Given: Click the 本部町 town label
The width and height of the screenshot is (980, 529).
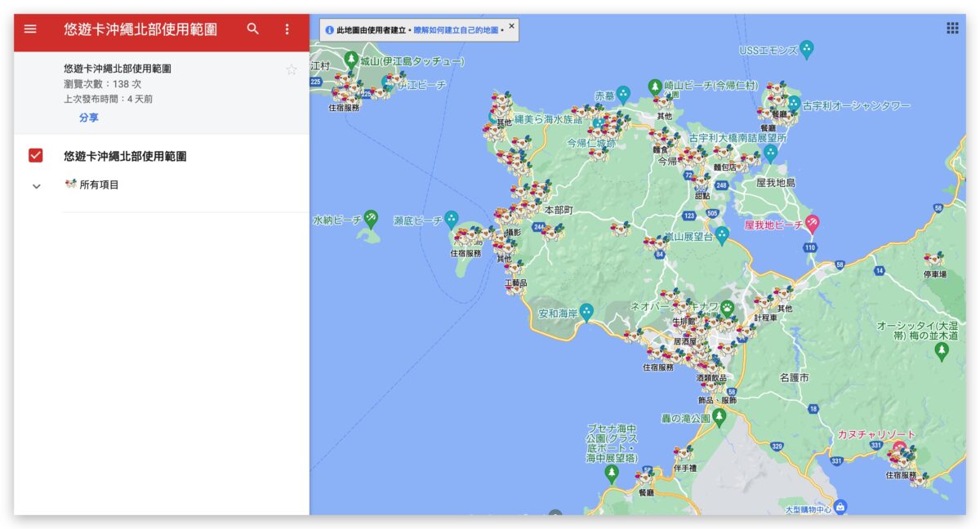Looking at the screenshot, I should click(559, 210).
